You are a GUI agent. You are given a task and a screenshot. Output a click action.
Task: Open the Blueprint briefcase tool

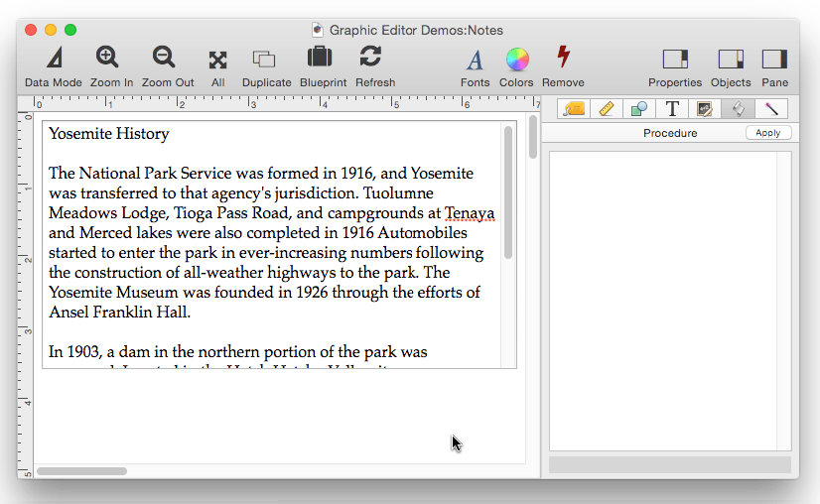click(x=320, y=58)
